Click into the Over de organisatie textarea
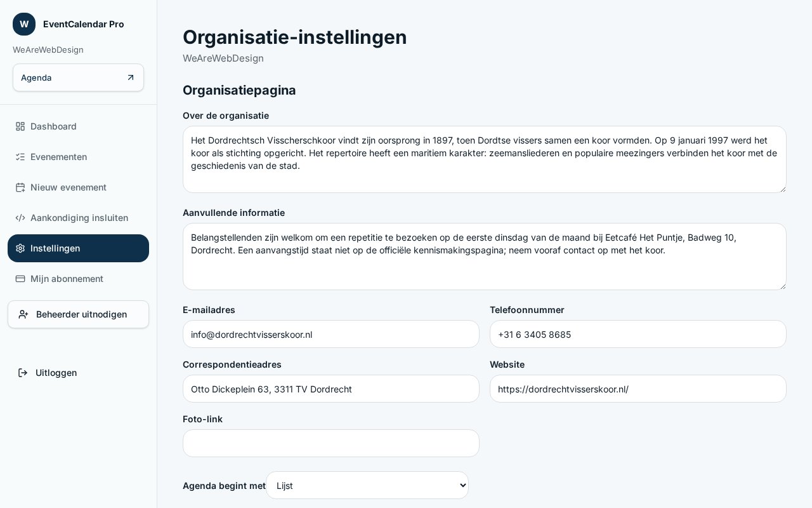 pyautogui.click(x=485, y=159)
